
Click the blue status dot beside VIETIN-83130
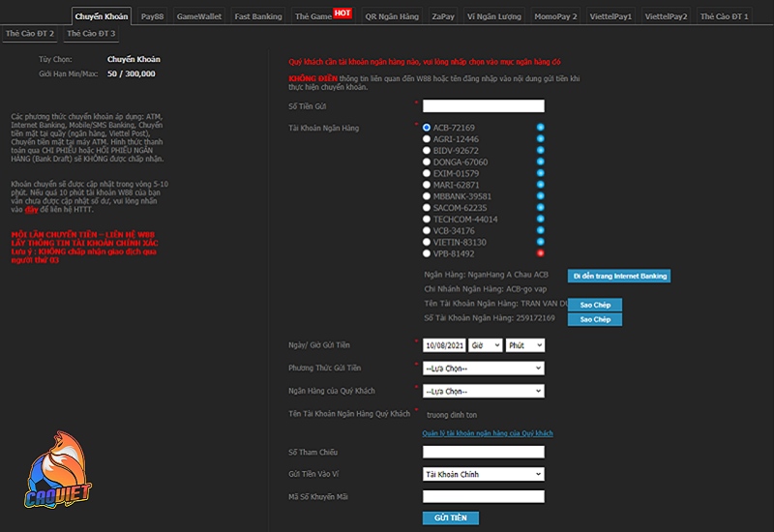pyautogui.click(x=541, y=242)
